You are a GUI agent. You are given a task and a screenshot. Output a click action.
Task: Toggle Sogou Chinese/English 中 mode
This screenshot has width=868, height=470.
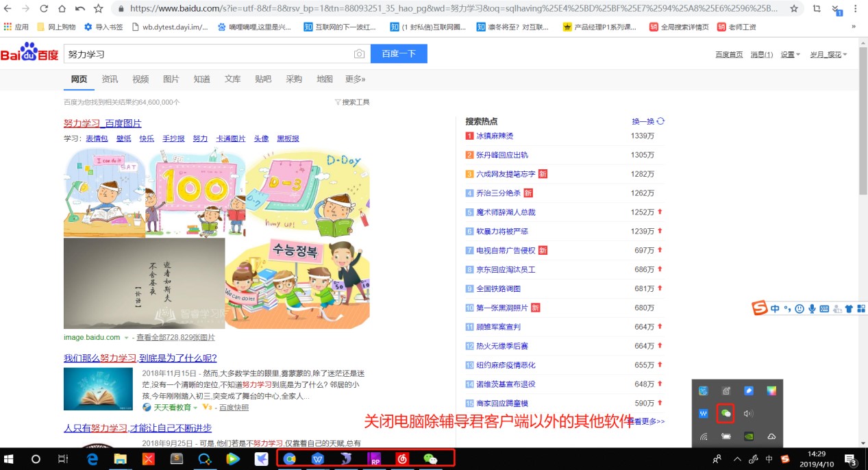(775, 309)
